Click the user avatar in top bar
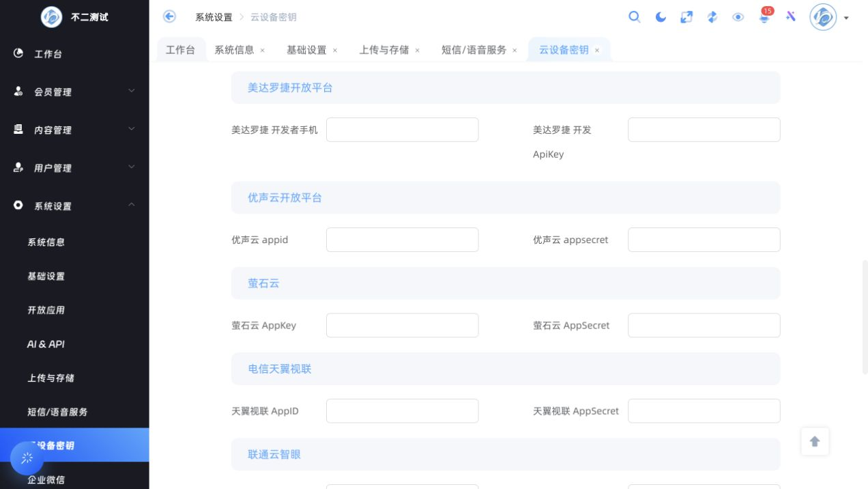The width and height of the screenshot is (868, 489). [823, 17]
